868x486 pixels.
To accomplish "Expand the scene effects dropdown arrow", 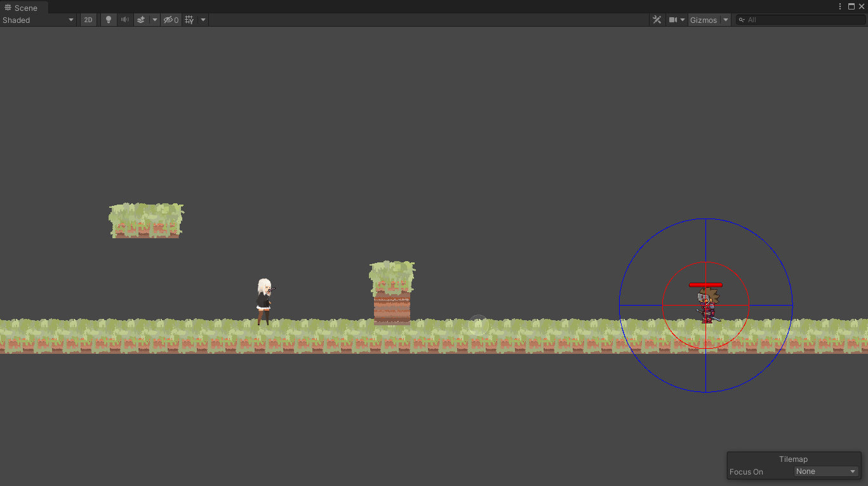I will [154, 20].
